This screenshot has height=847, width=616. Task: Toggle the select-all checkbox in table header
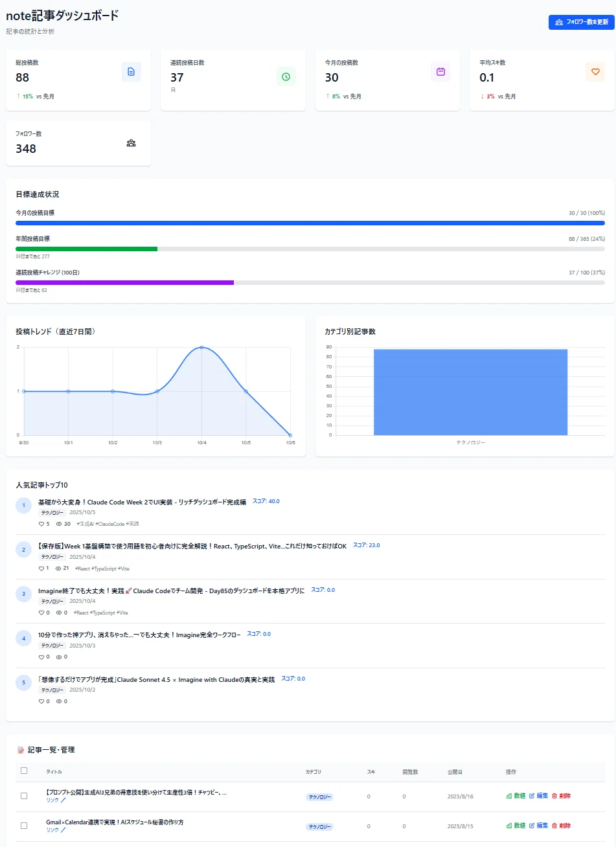(24, 771)
